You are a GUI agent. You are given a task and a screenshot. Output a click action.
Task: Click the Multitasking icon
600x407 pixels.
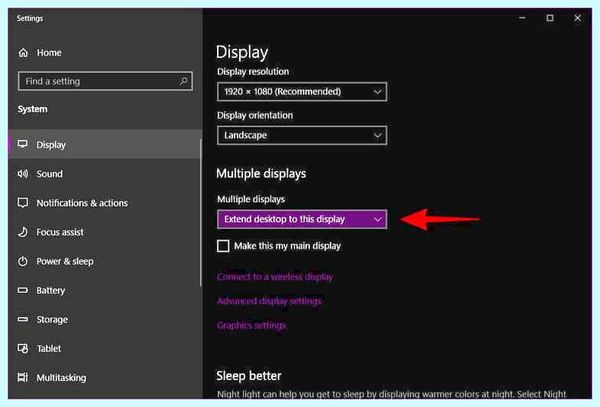[x=23, y=378]
